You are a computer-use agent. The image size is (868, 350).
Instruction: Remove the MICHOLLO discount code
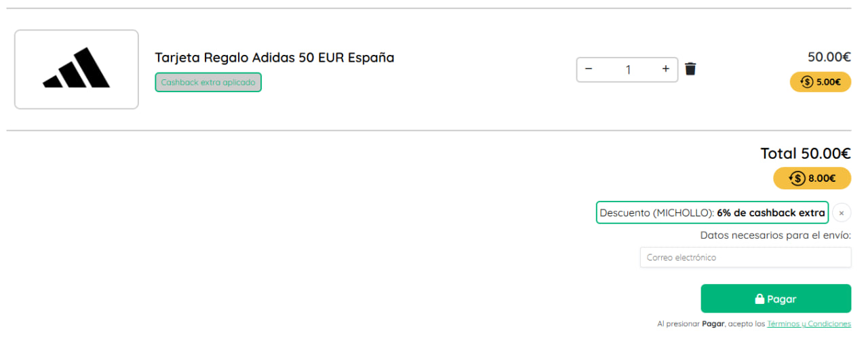tap(842, 213)
